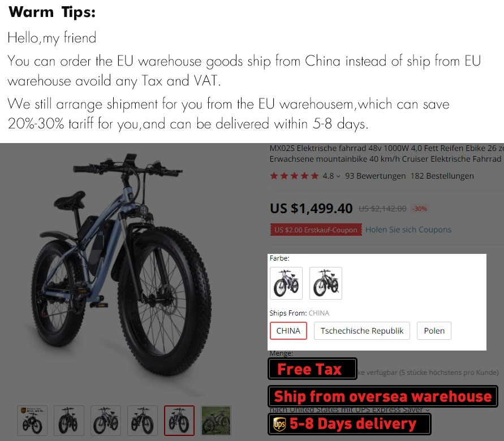504x441 pixels.
Task: Choose Polen as shipping origin
Action: click(x=434, y=331)
